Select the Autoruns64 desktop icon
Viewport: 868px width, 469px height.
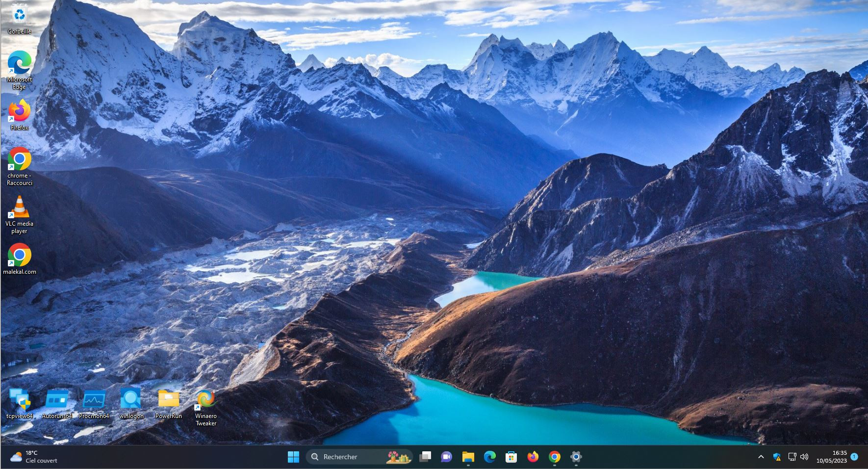(x=57, y=403)
